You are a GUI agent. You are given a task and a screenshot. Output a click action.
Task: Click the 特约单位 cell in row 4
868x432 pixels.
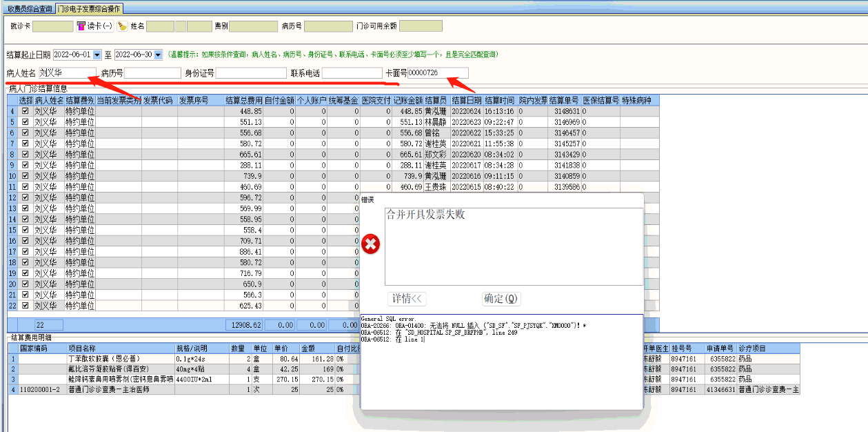coord(80,111)
